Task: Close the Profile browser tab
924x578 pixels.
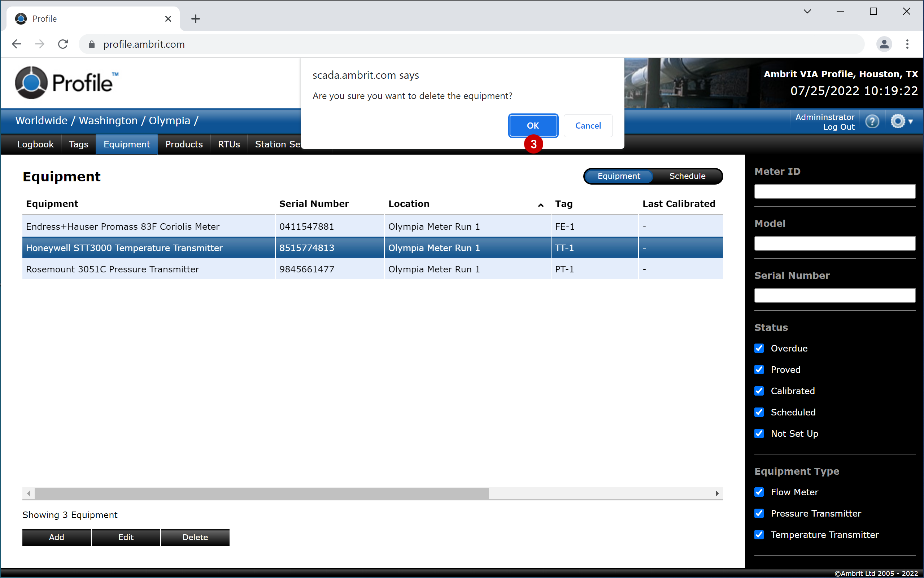Action: (x=168, y=19)
